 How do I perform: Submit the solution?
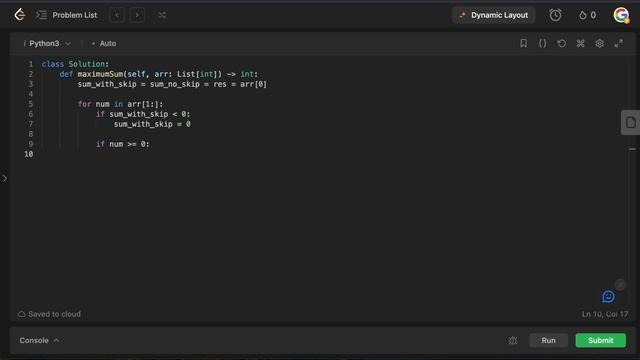tap(600, 340)
